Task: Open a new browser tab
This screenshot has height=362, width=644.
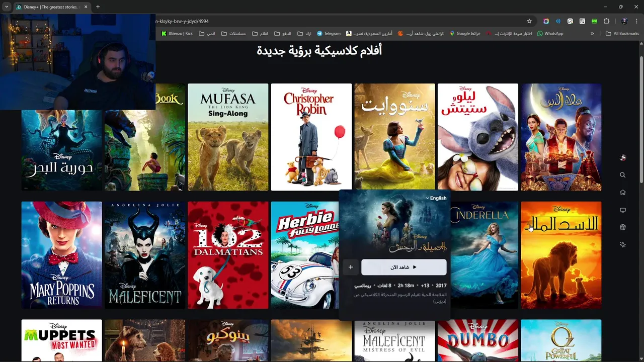Action: coord(98,7)
